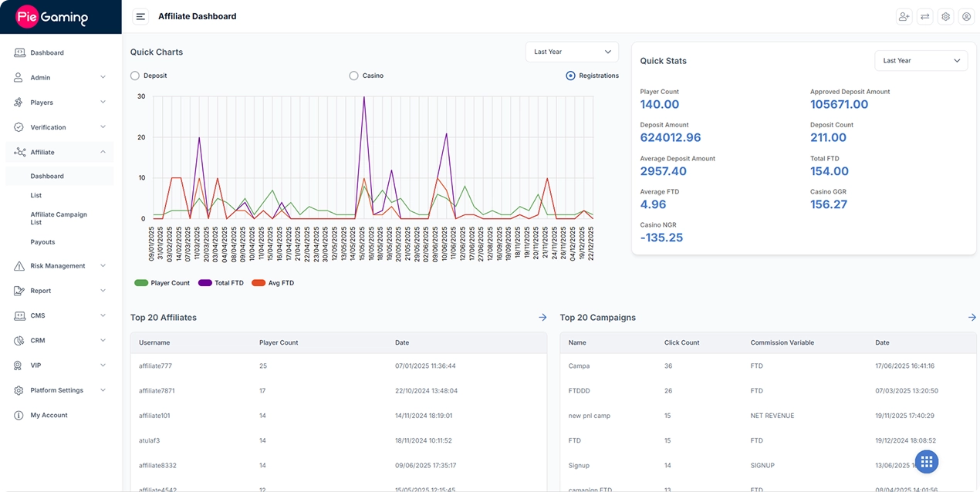This screenshot has height=492, width=980.
Task: Click the Add User icon in the header
Action: point(904,16)
